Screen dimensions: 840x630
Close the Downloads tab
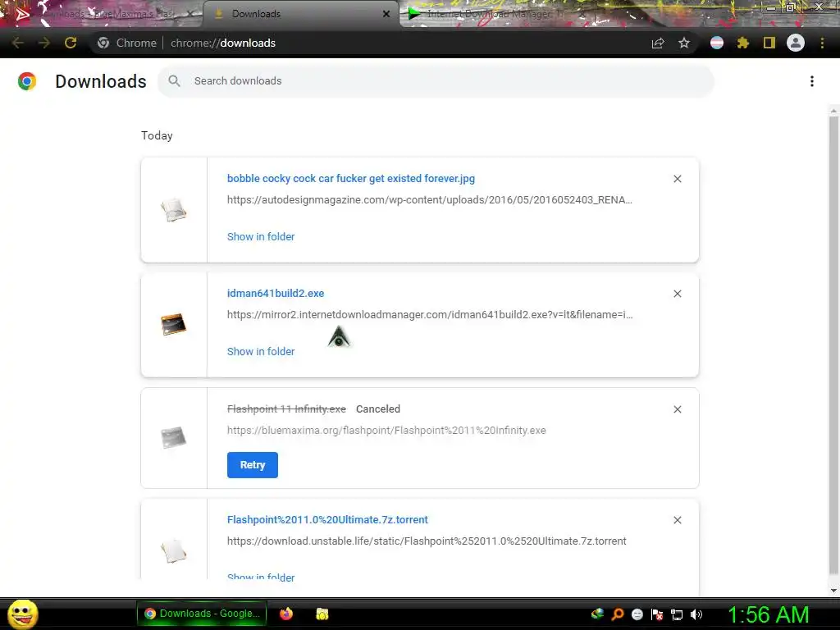point(386,14)
